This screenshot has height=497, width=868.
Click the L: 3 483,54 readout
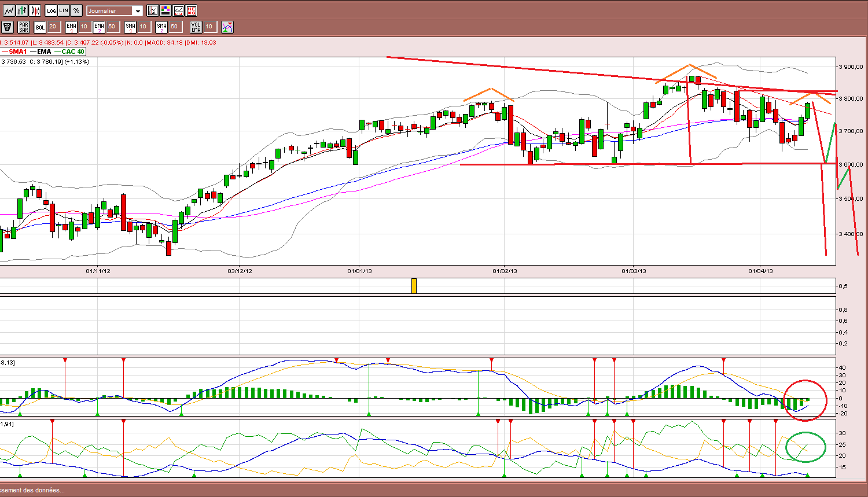(48, 42)
